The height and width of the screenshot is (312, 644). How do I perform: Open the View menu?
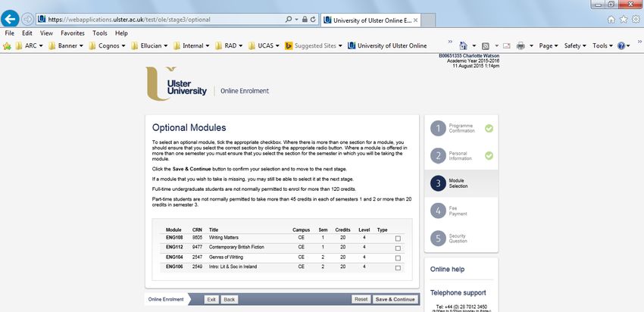tap(46, 33)
